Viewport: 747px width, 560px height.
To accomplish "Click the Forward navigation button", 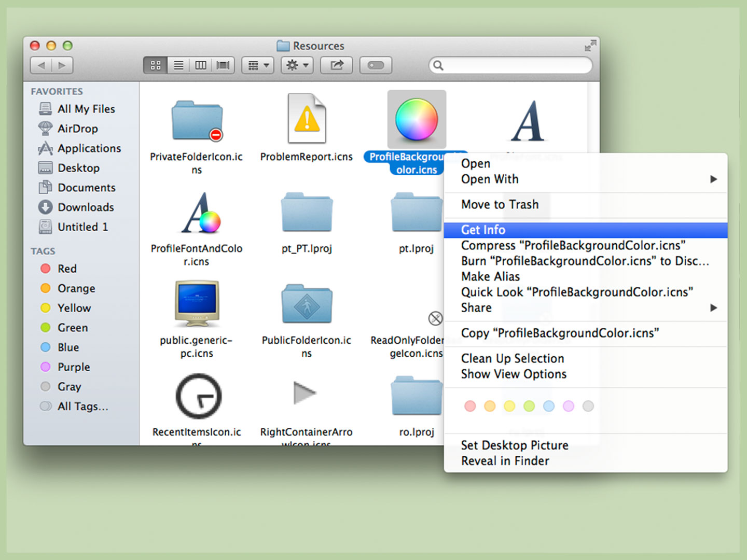I will pos(62,65).
